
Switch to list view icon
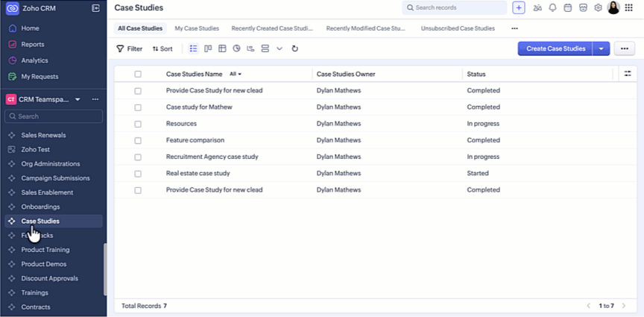click(x=194, y=48)
